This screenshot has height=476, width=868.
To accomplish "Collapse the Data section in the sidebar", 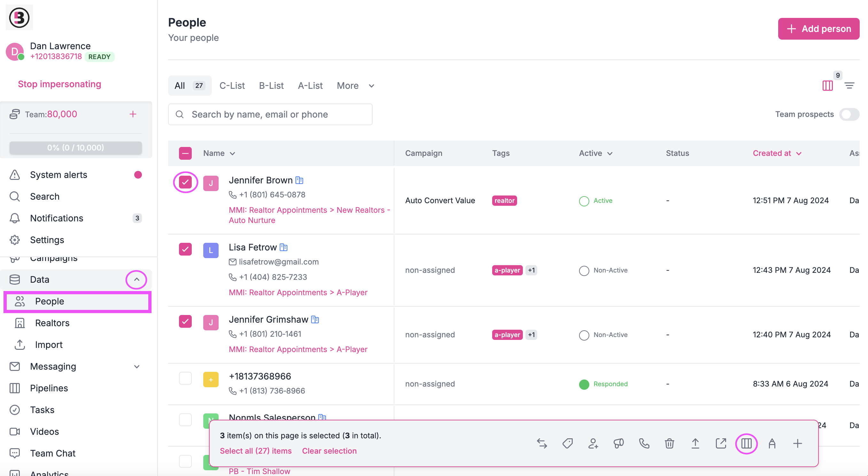I will (136, 280).
